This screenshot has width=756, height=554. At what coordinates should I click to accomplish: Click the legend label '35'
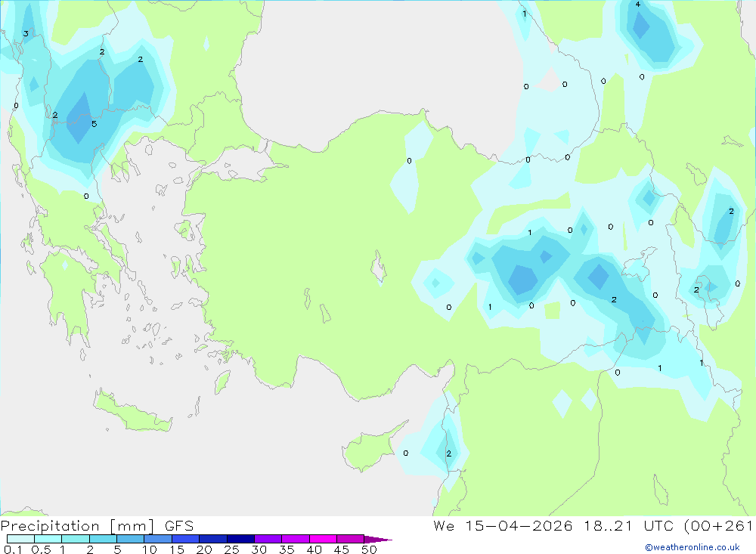(287, 549)
